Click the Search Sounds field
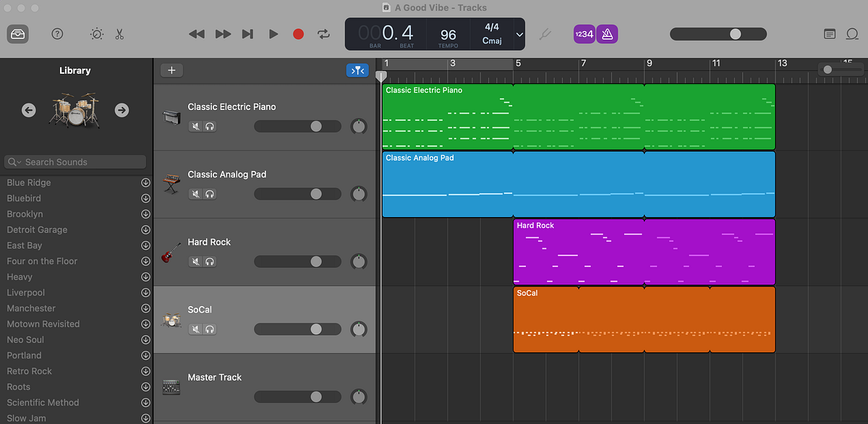Viewport: 868px width, 424px height. point(75,161)
